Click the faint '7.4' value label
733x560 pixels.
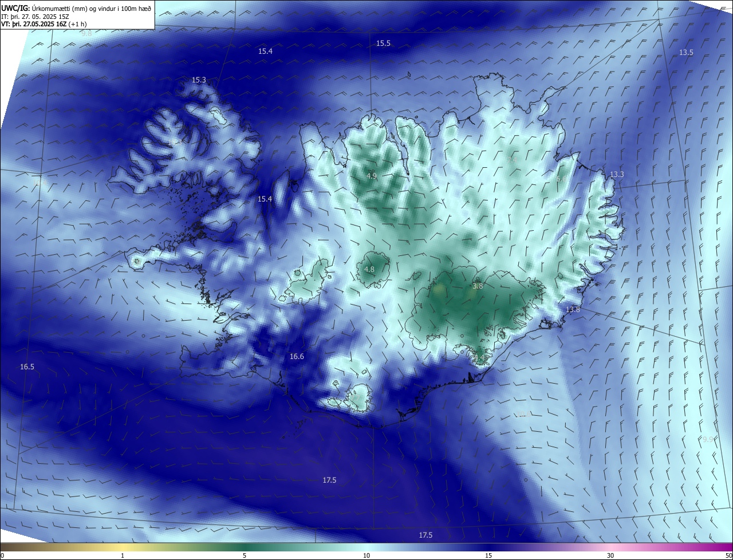click(513, 160)
